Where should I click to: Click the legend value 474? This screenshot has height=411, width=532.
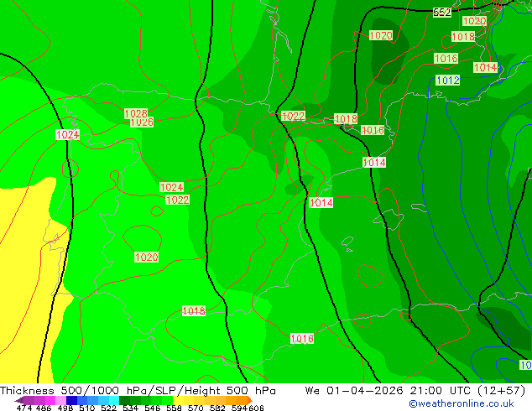coord(24,408)
